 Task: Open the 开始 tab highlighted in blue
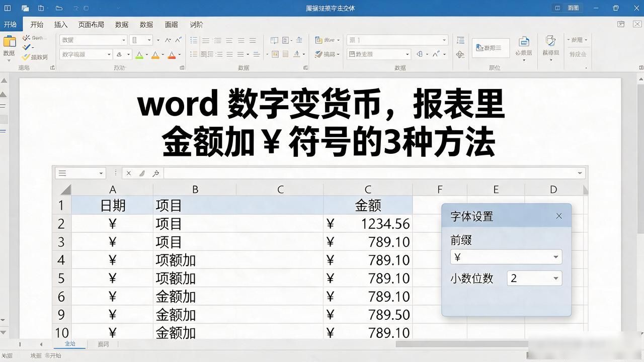10,24
